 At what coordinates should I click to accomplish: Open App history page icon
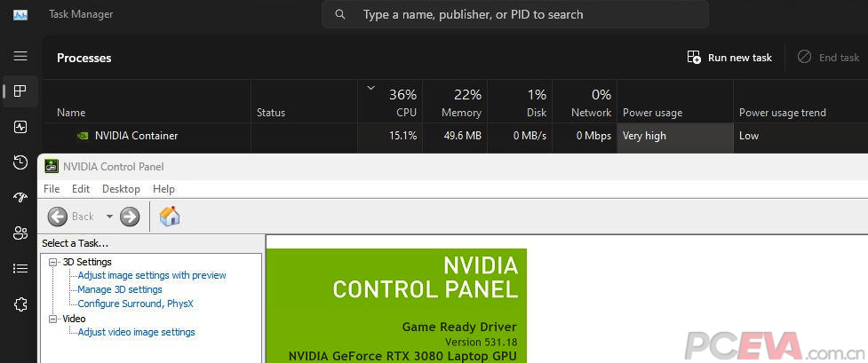click(x=20, y=162)
